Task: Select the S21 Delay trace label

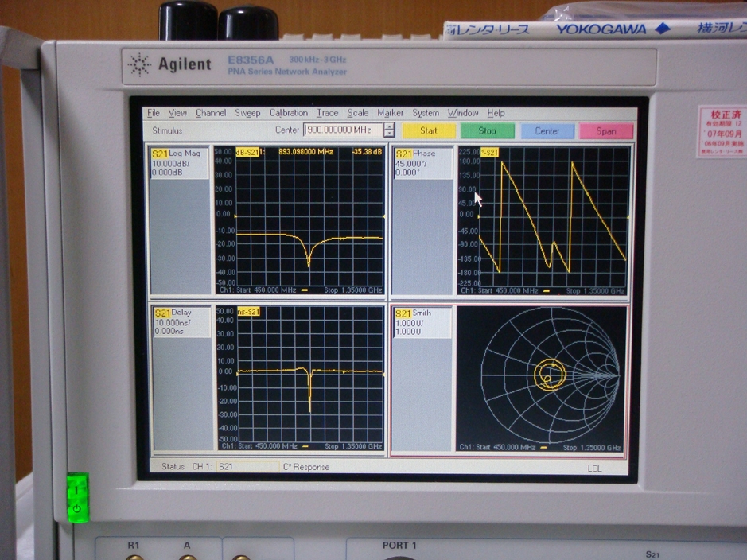Action: click(x=181, y=313)
